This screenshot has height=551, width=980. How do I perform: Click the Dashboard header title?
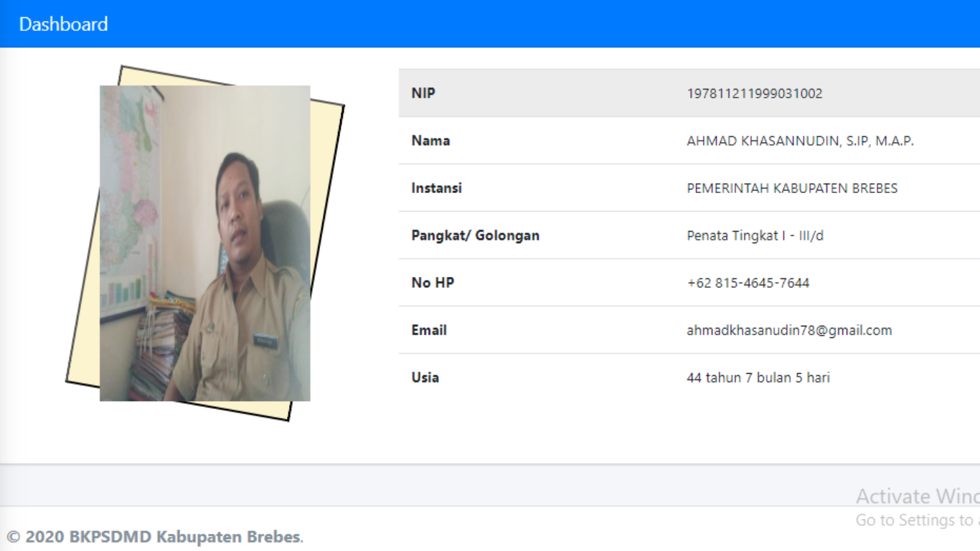click(63, 24)
